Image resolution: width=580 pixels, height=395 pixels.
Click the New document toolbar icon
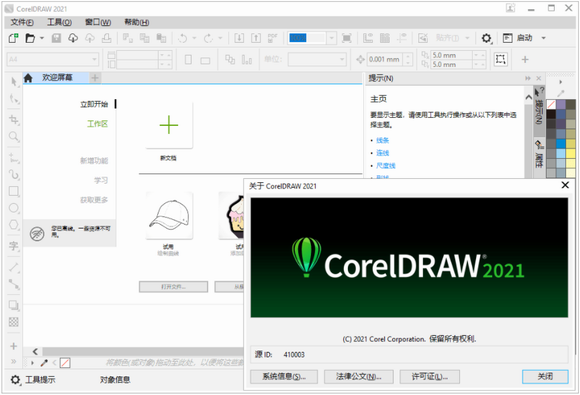[x=14, y=38]
